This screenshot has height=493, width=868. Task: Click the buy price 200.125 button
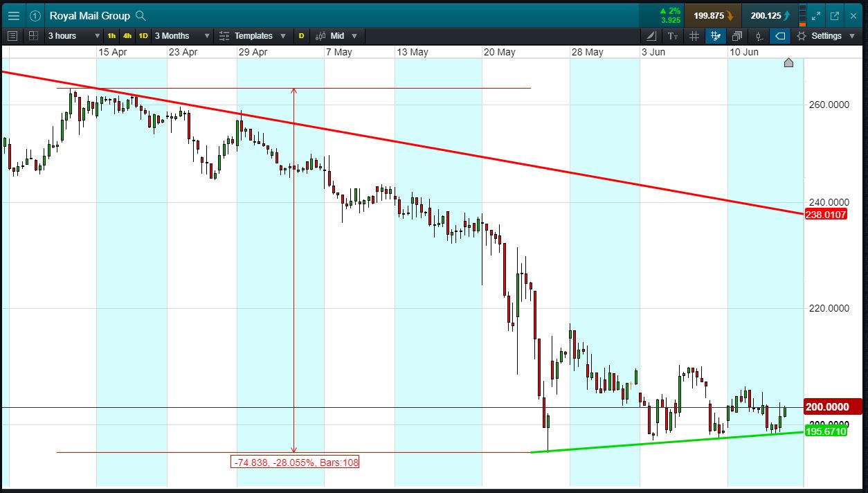coord(769,15)
